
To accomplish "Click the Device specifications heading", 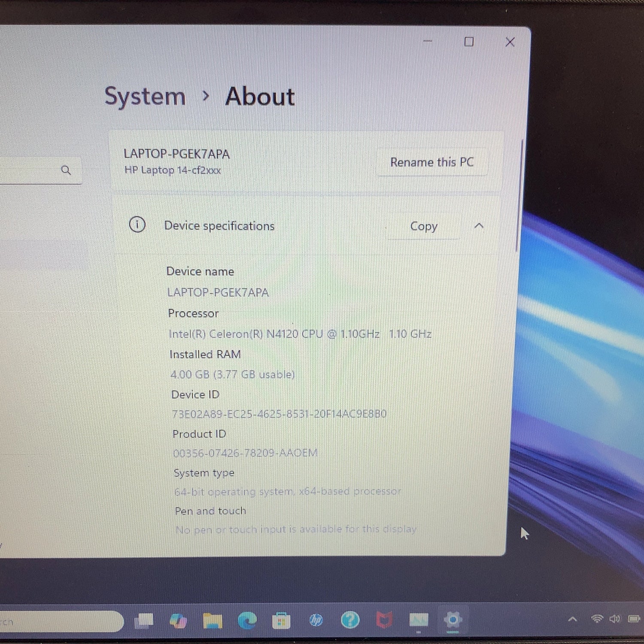I will pos(219,226).
